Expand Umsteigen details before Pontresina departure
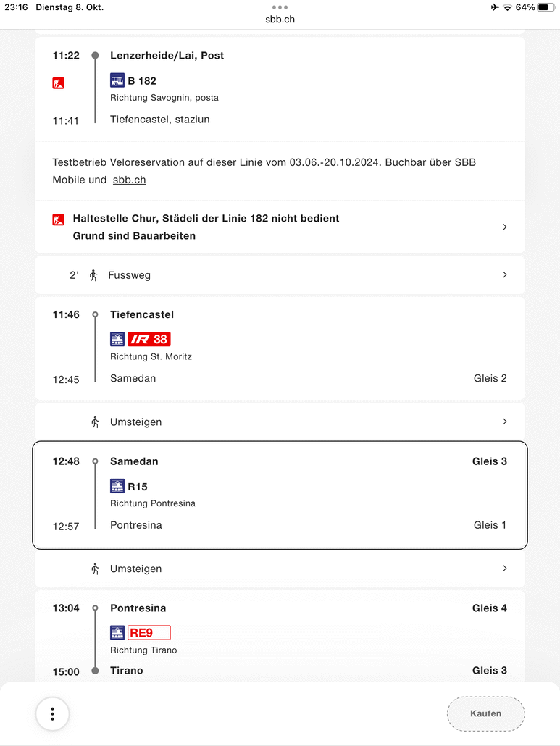The width and height of the screenshot is (560, 746). [x=504, y=569]
